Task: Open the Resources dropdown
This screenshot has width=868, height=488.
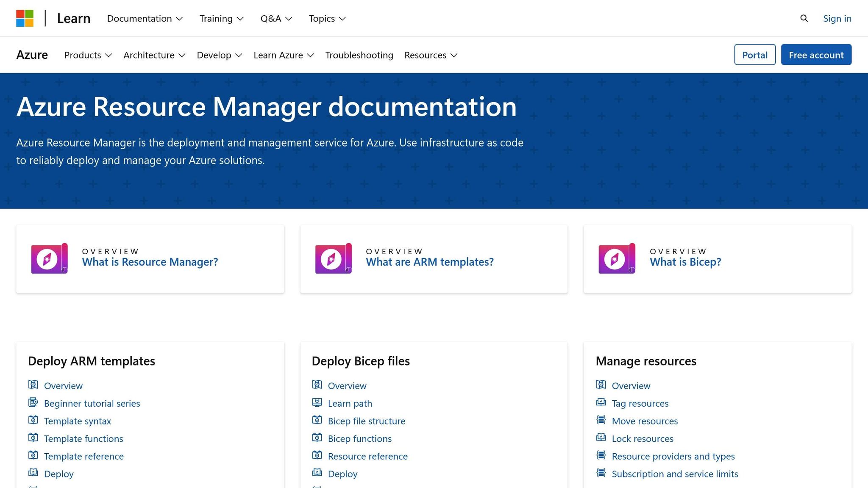Action: point(430,55)
